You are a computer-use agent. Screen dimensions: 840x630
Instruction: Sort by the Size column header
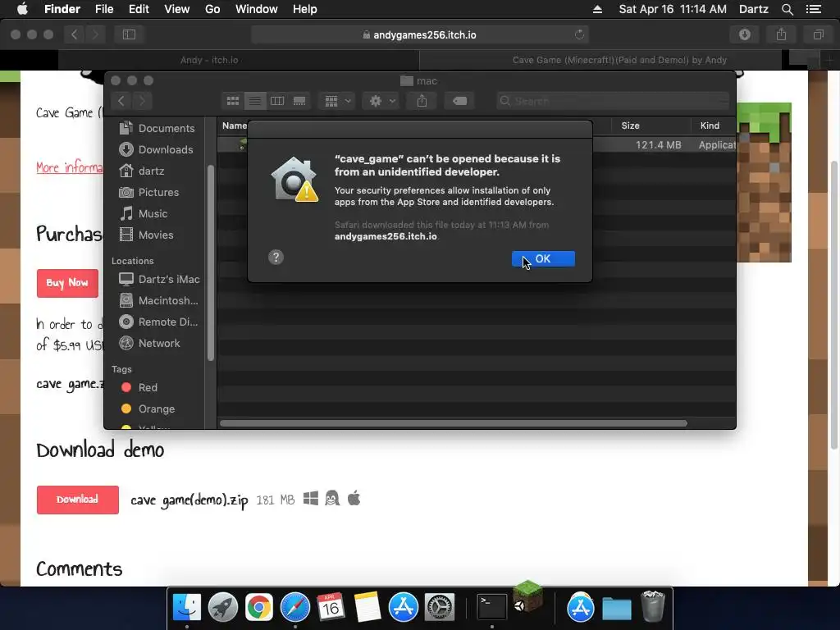(631, 126)
